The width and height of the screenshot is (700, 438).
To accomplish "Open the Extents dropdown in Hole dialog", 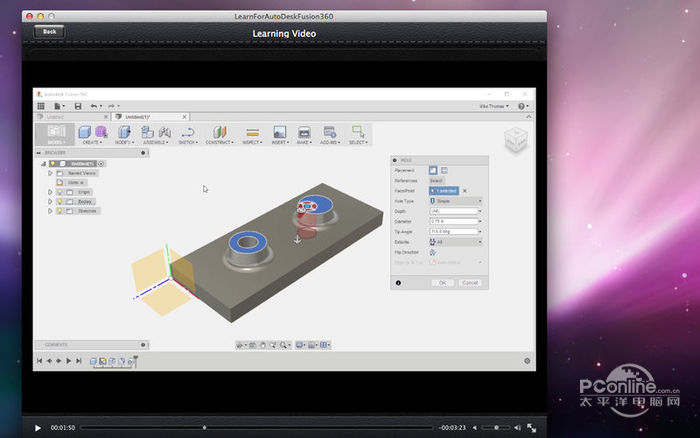I will pyautogui.click(x=456, y=241).
